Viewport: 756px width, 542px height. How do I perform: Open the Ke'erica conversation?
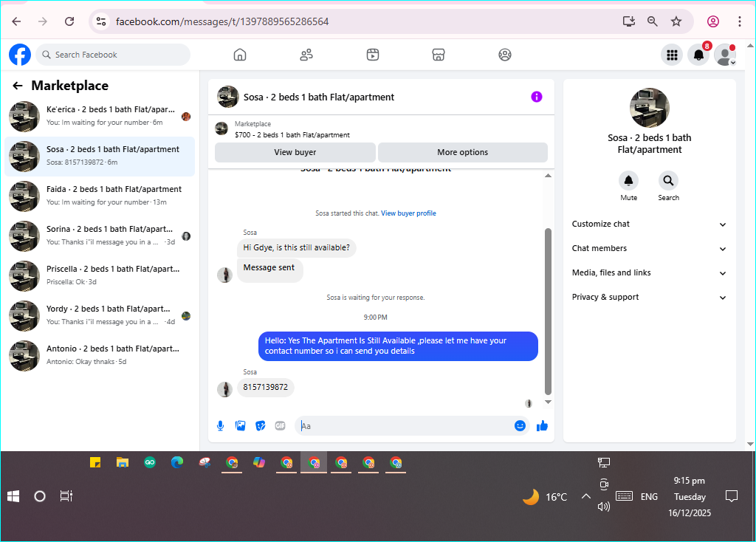(x=100, y=116)
